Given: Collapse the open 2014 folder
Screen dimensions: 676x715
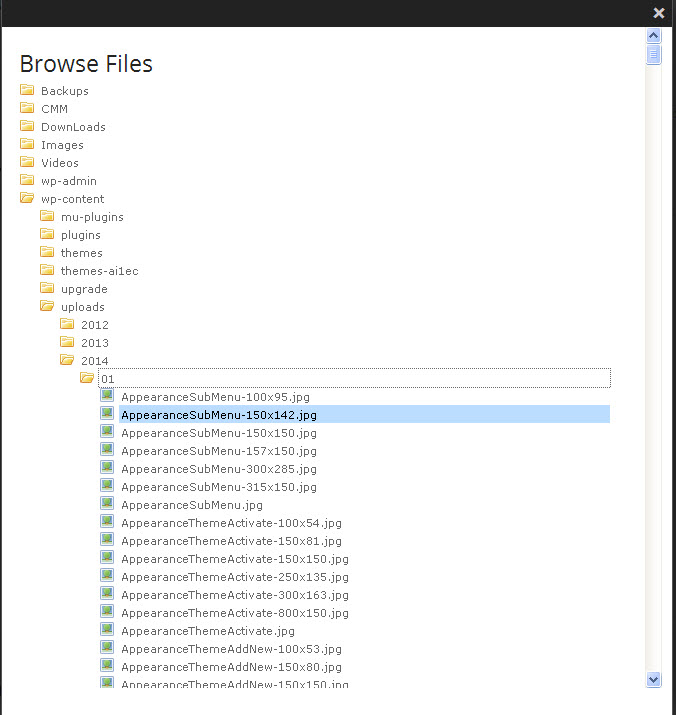Looking at the screenshot, I should tap(67, 360).
